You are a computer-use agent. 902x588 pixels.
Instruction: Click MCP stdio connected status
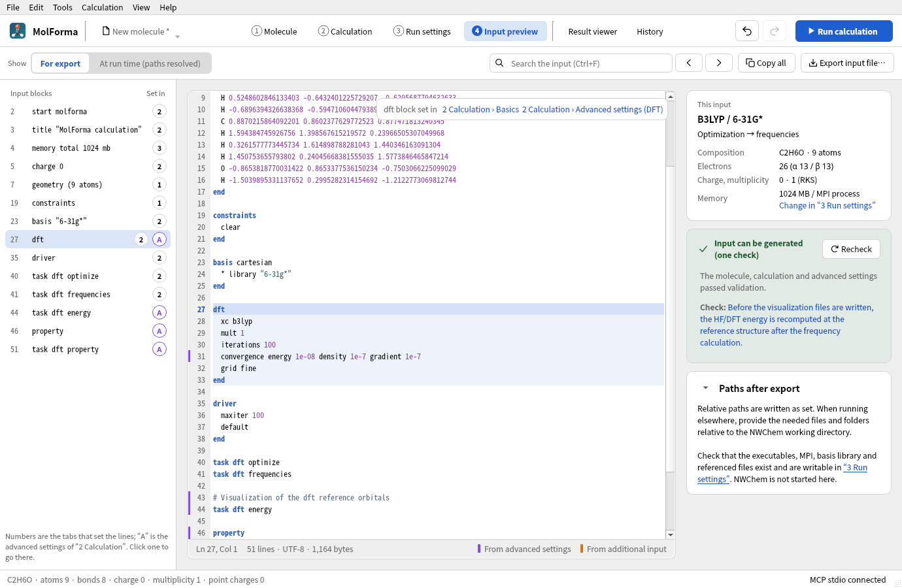pos(848,580)
